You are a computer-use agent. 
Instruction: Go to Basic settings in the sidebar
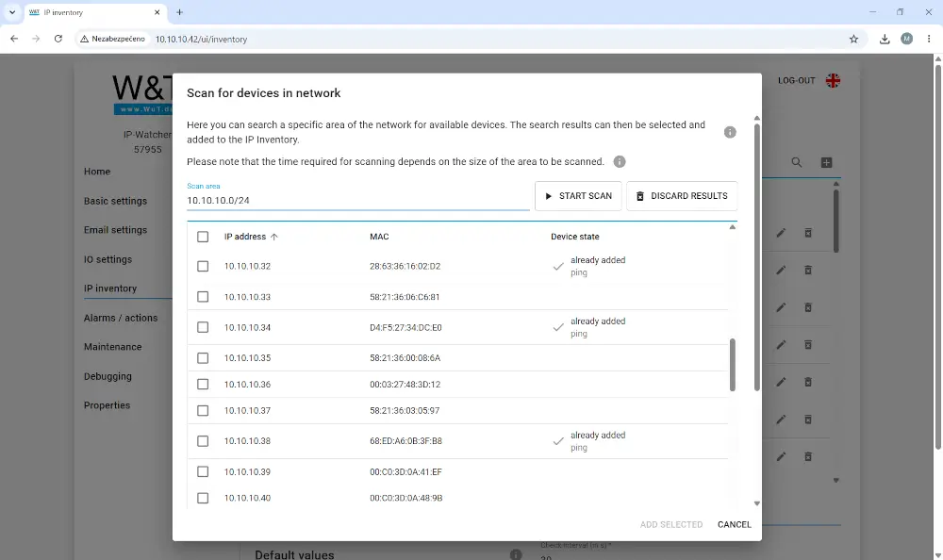point(115,201)
